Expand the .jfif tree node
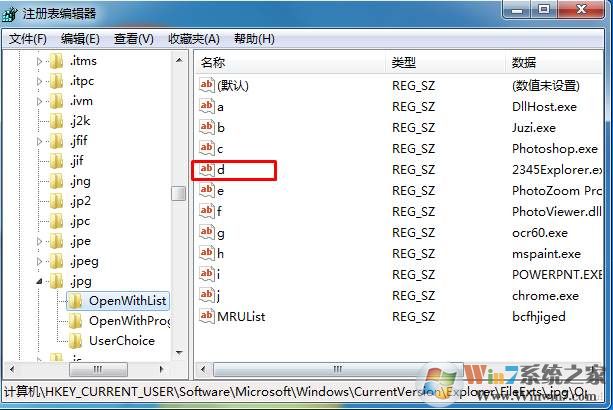The image size is (613, 410). pos(39,141)
